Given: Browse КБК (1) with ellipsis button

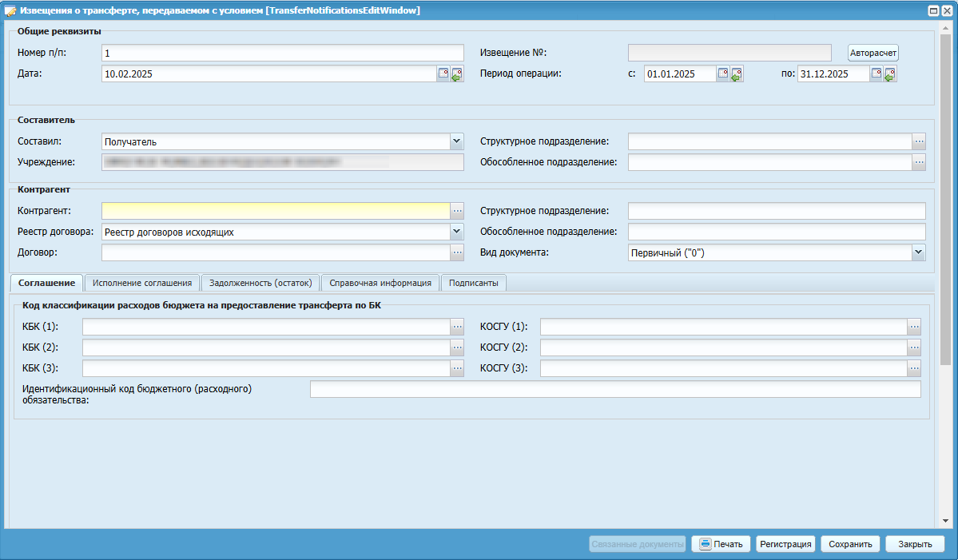Looking at the screenshot, I should (x=457, y=327).
